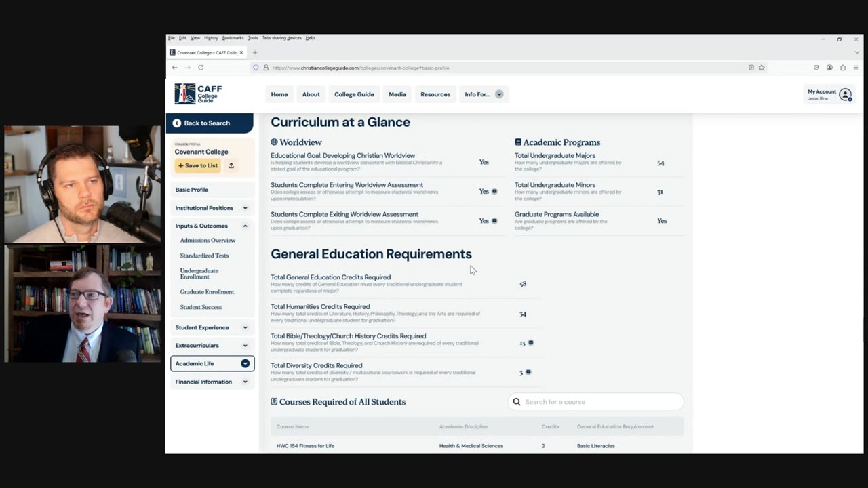Image resolution: width=868 pixels, height=488 pixels.
Task: Open the Media page
Action: tap(397, 94)
